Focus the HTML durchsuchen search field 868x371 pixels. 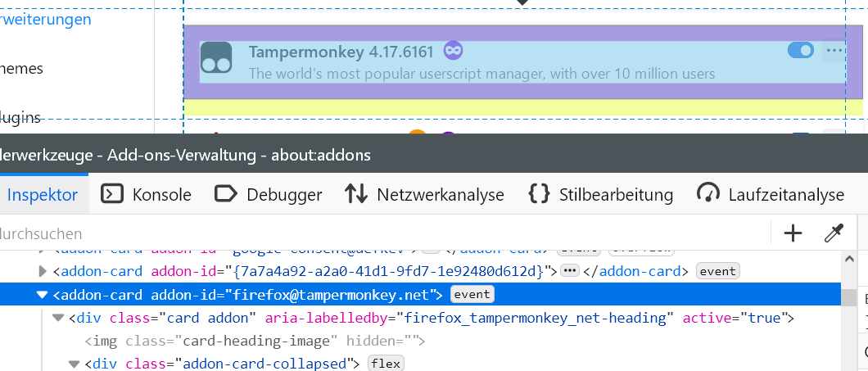pyautogui.click(x=385, y=233)
